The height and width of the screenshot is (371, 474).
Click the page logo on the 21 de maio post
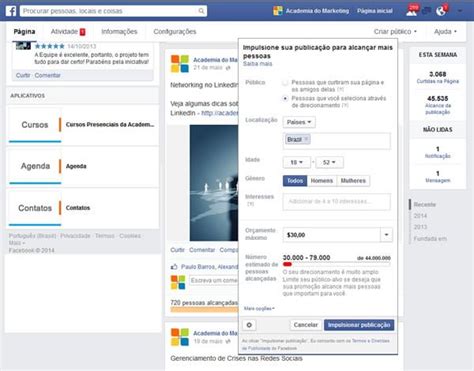point(180,64)
